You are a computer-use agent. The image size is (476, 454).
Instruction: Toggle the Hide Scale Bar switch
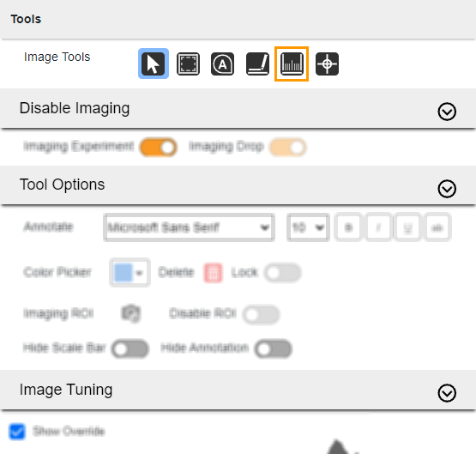(130, 348)
